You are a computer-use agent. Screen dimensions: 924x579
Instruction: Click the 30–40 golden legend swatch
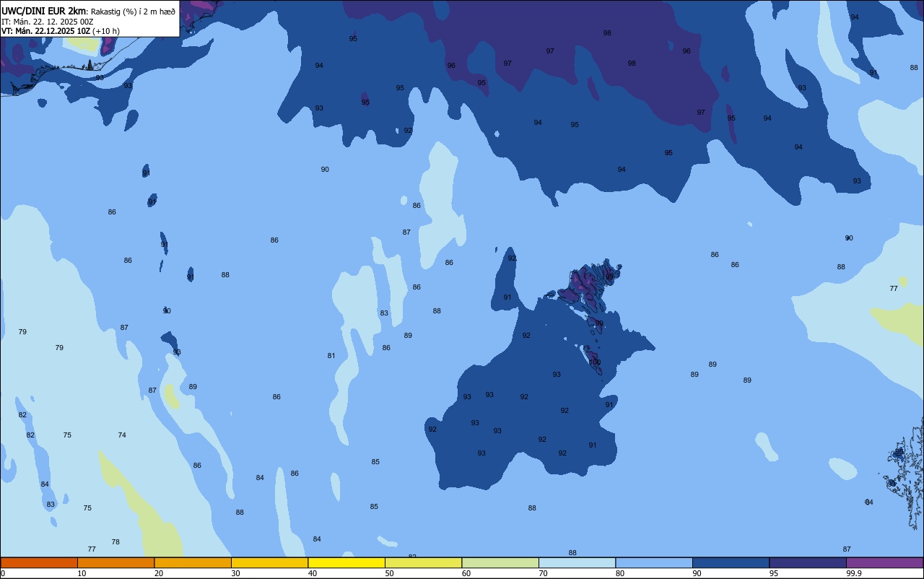[x=269, y=562]
